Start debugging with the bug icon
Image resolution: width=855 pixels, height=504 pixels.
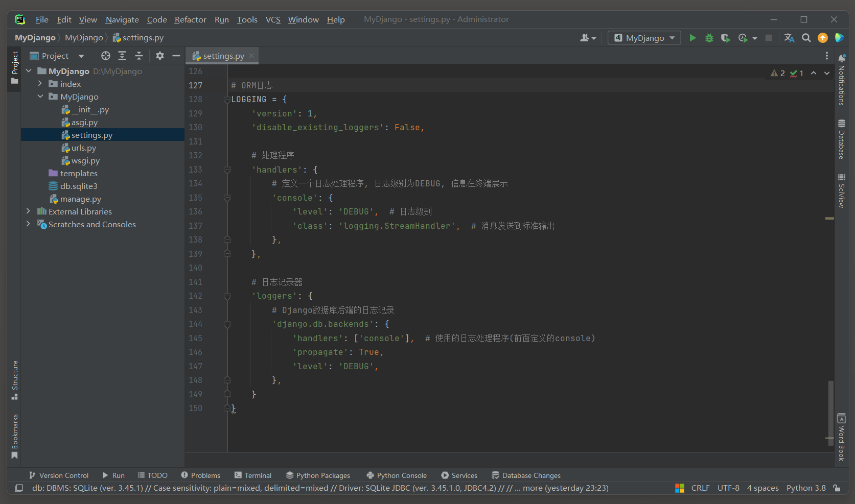click(x=709, y=38)
